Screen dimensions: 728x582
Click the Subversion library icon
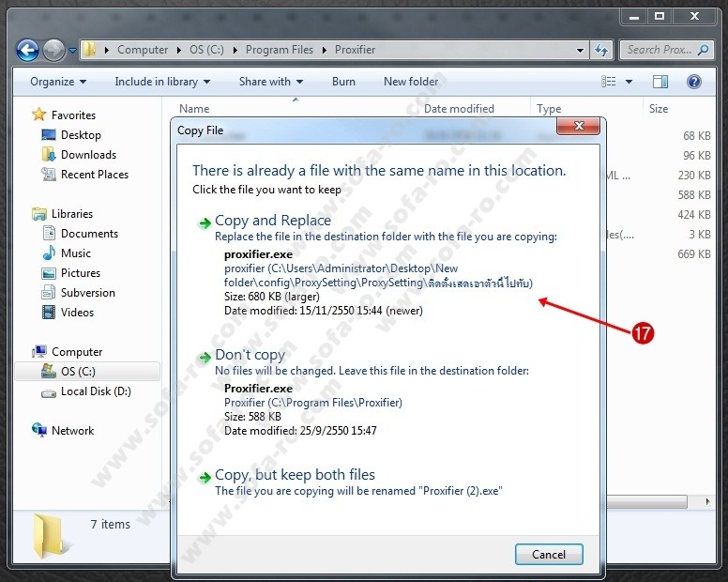click(48, 293)
